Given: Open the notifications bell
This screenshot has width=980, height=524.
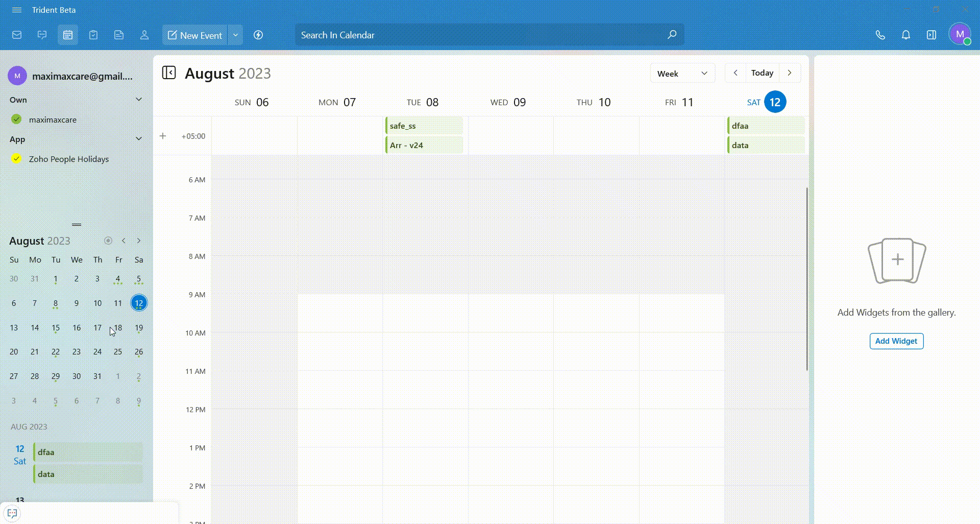Looking at the screenshot, I should point(905,35).
